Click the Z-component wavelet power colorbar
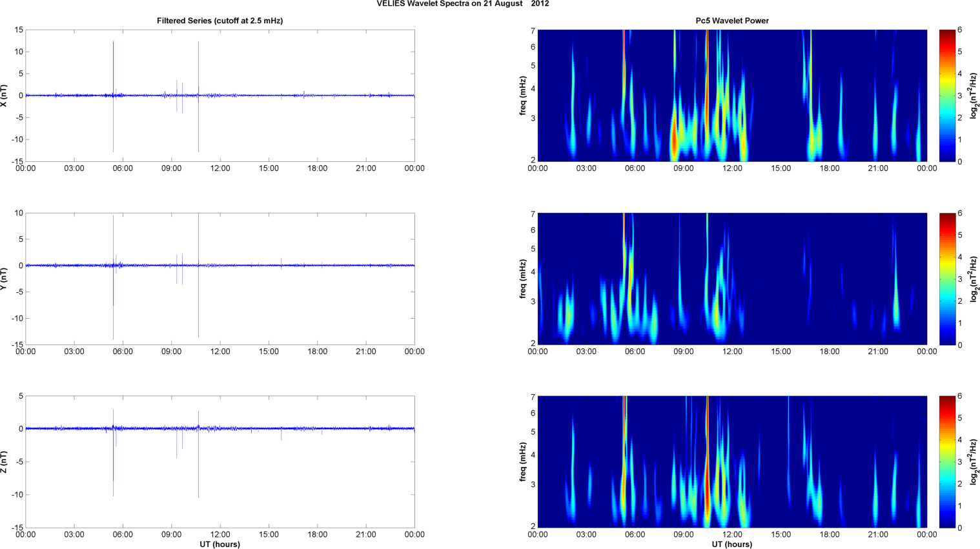Viewport: 980px width, 549px height. [x=947, y=462]
